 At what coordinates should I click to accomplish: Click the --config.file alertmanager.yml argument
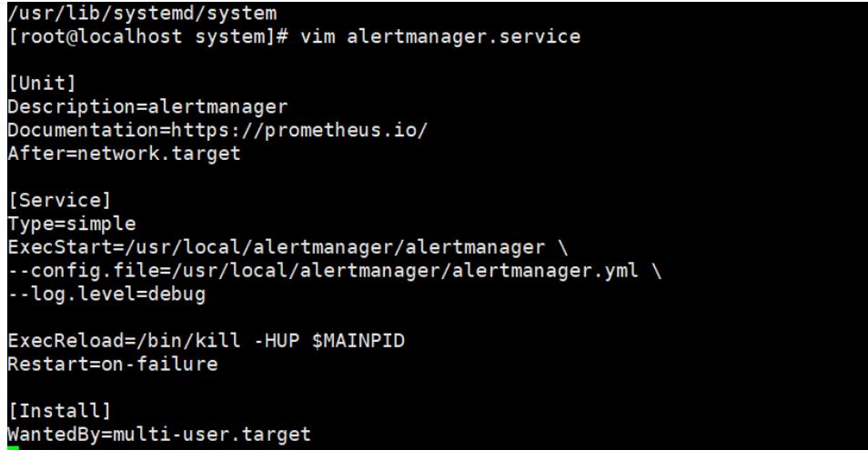click(323, 271)
